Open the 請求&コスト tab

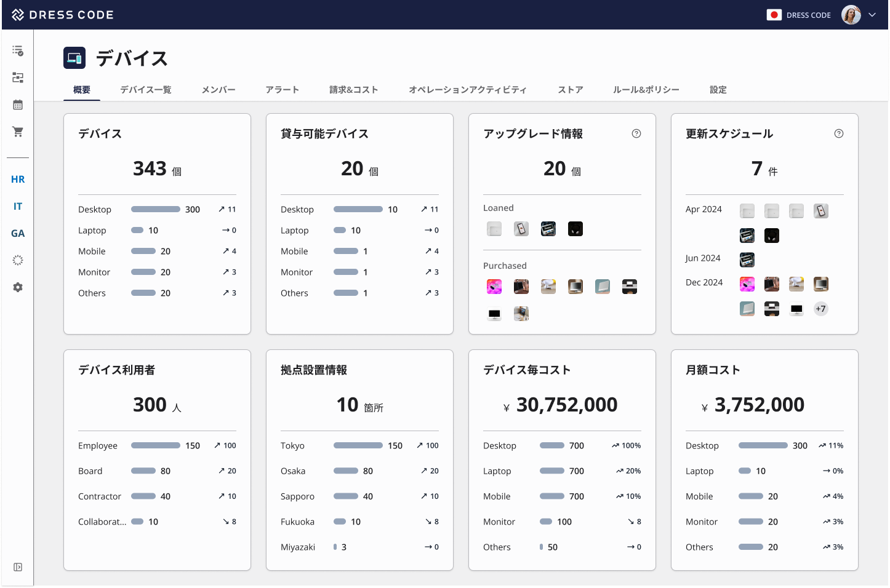point(354,89)
